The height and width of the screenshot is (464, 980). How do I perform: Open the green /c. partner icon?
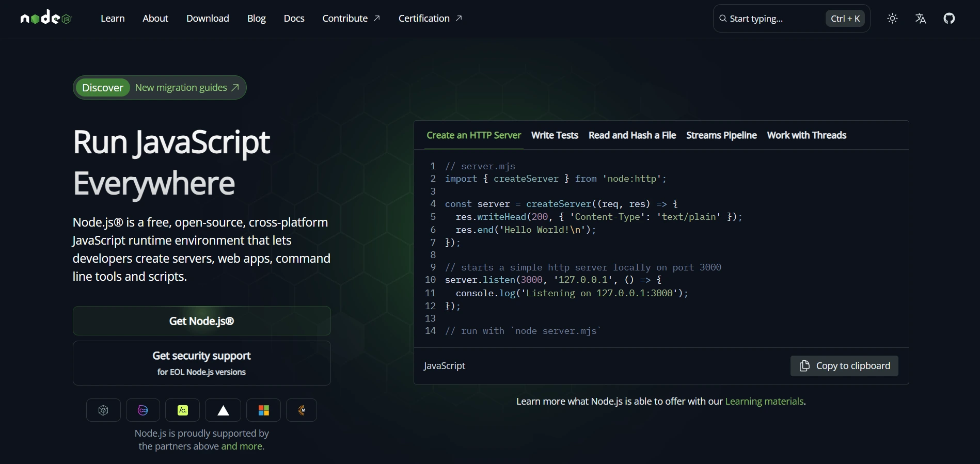pos(183,410)
